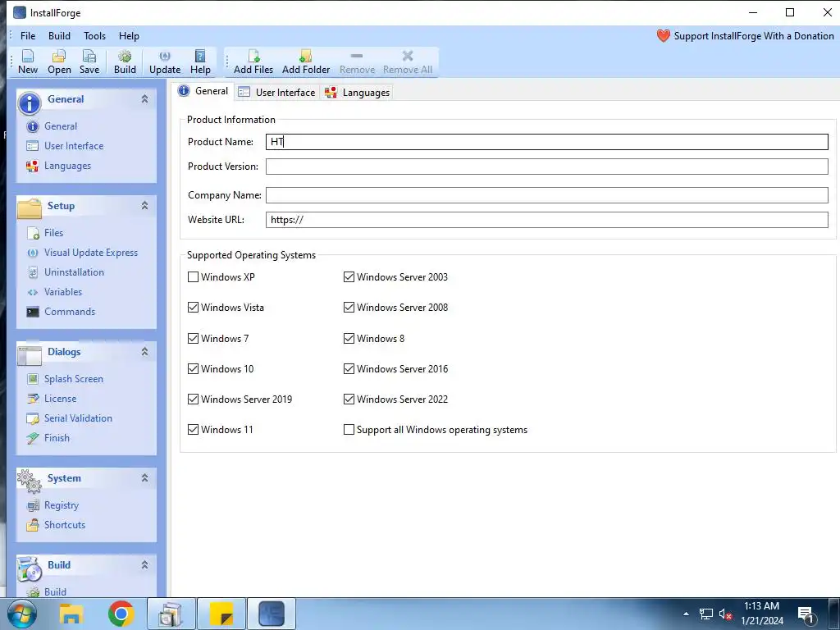The height and width of the screenshot is (630, 840).
Task: Toggle Windows Server 2008 checkbox
Action: 349,308
